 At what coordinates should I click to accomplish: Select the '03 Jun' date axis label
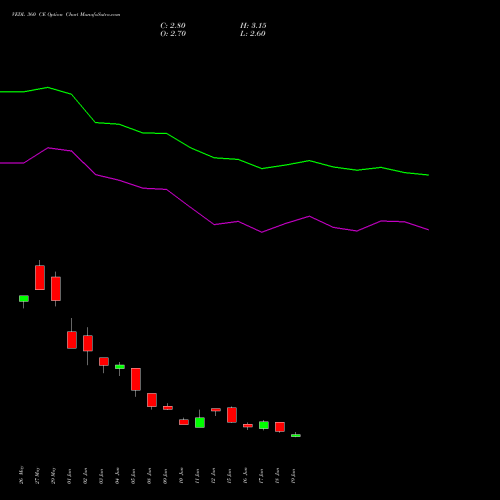102,476
